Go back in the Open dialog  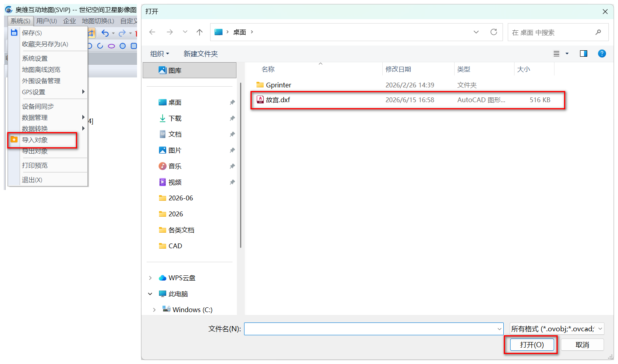tap(152, 32)
